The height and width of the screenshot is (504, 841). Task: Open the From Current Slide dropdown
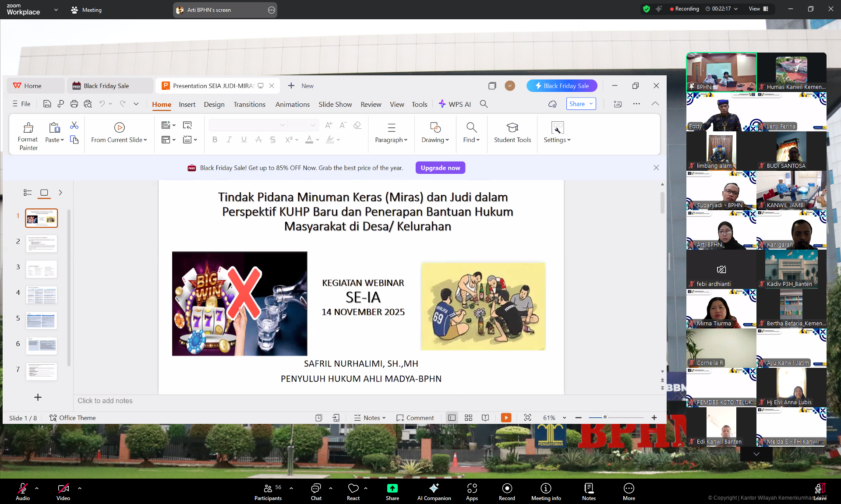click(145, 140)
